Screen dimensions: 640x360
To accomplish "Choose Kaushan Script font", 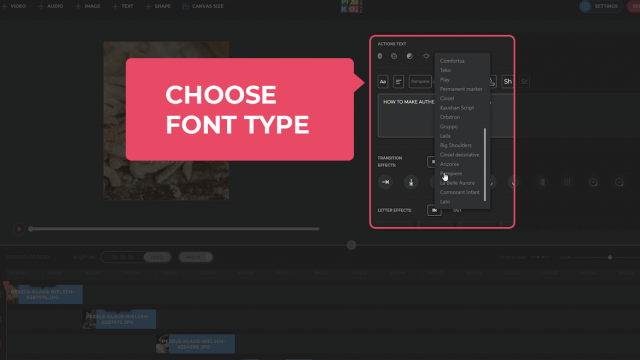I will pyautogui.click(x=457, y=108).
